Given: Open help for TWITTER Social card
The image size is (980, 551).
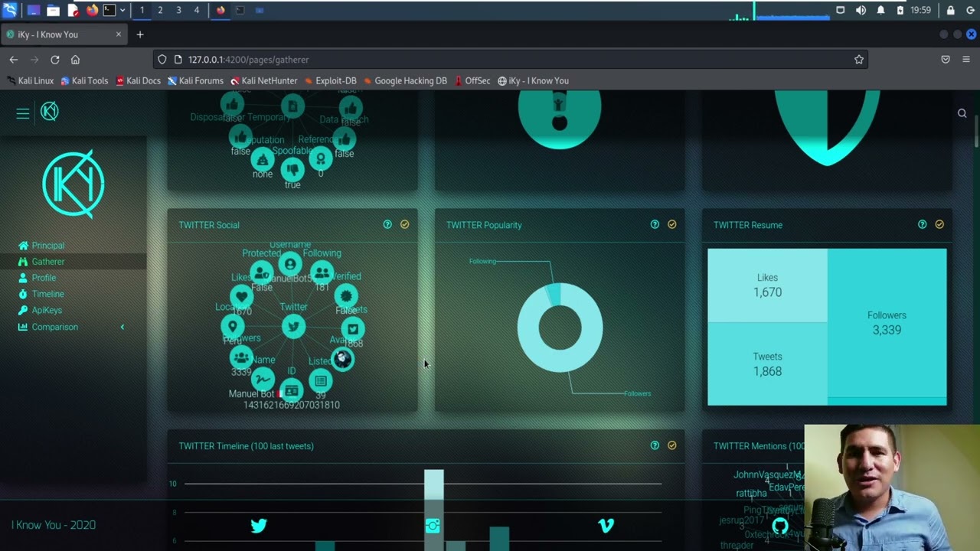Looking at the screenshot, I should 387,224.
